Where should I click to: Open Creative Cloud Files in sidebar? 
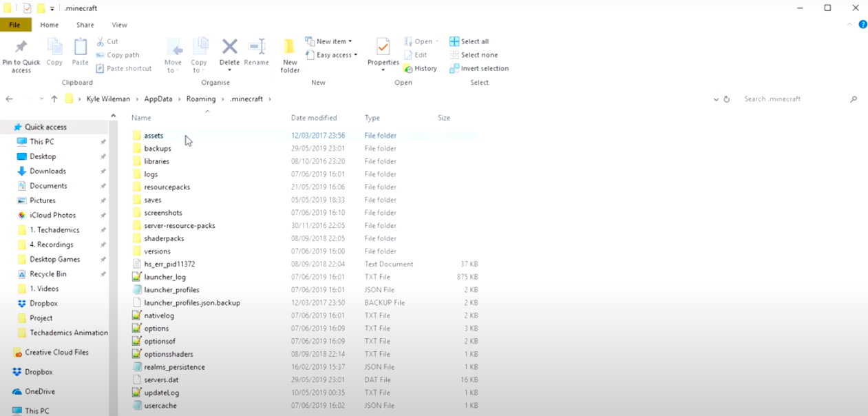[56, 353]
